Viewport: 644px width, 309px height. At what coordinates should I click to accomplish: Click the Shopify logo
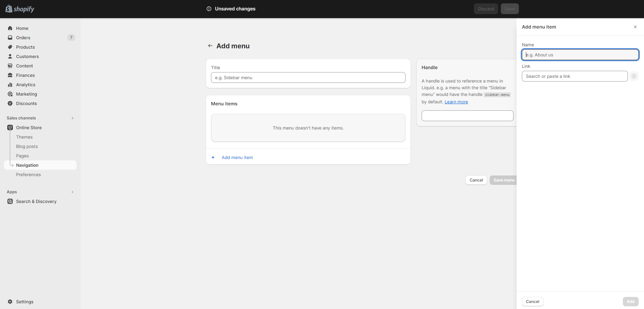(20, 9)
